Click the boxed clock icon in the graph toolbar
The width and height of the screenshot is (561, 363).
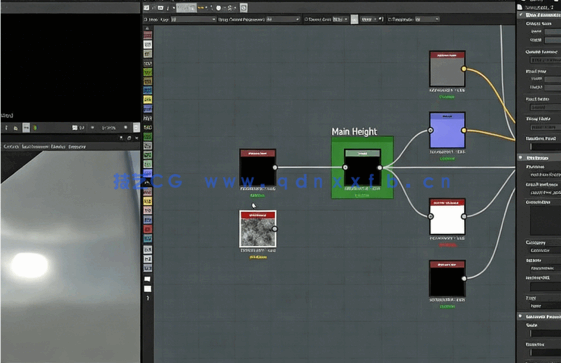[243, 8]
